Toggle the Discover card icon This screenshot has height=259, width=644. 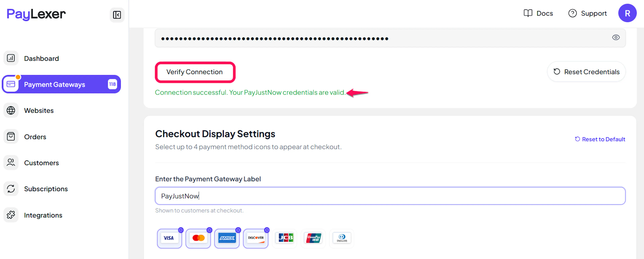click(255, 238)
